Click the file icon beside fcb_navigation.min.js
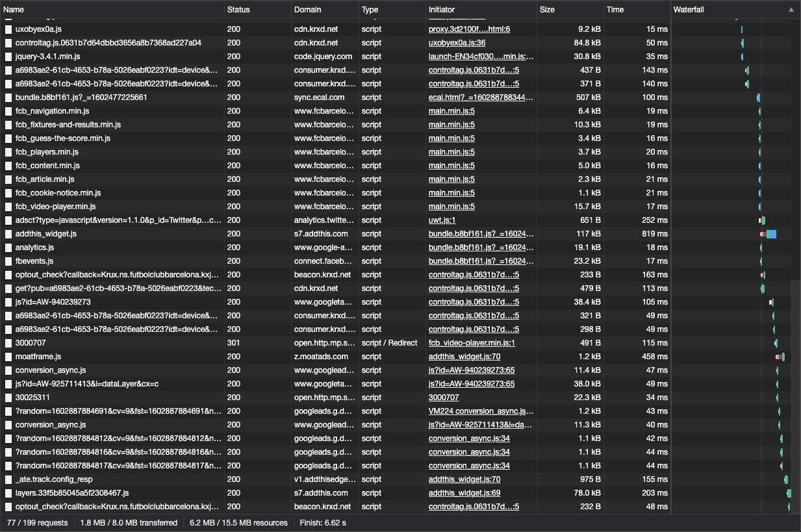This screenshot has width=801, height=532. pyautogui.click(x=8, y=111)
